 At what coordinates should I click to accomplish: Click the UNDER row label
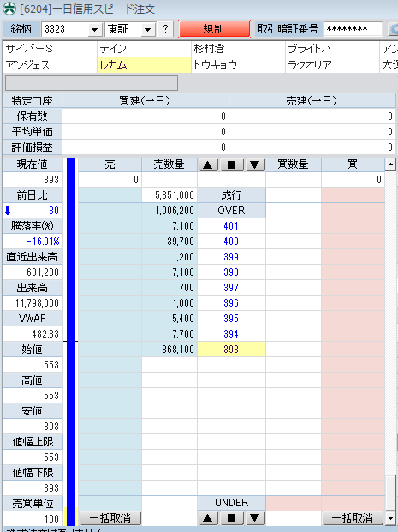click(232, 503)
